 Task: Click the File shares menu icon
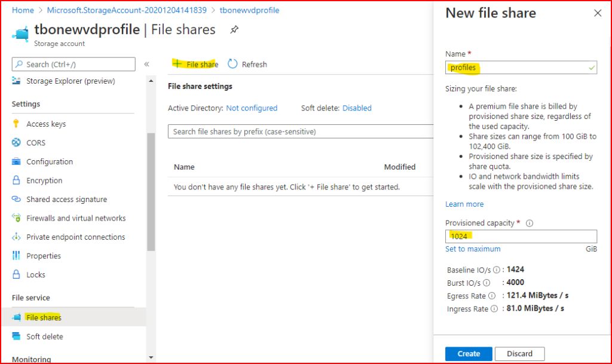point(16,317)
